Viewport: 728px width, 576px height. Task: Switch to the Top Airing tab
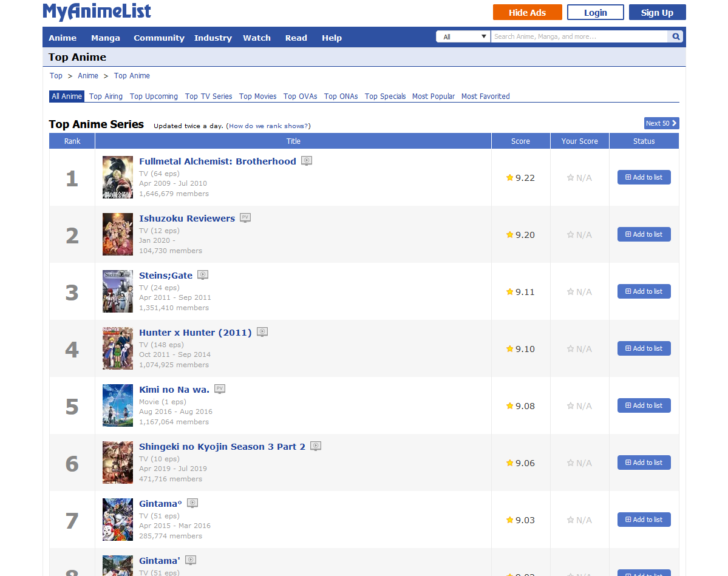[106, 96]
